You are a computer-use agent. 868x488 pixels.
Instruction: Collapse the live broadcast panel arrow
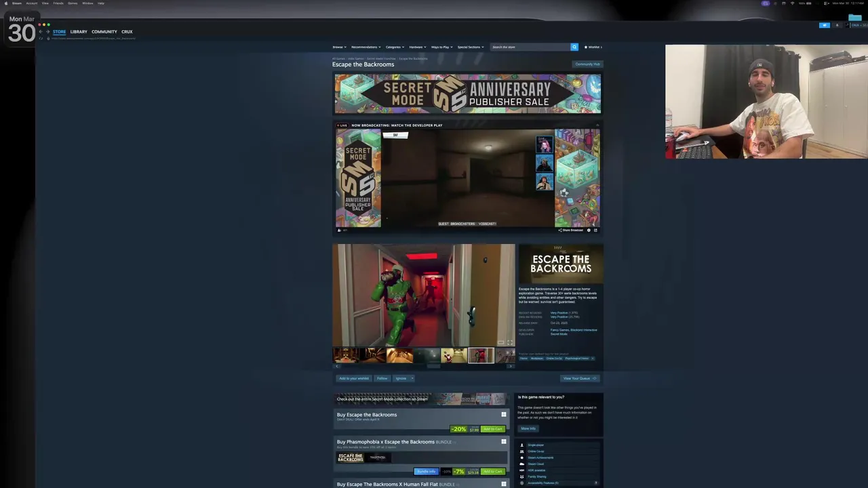(x=597, y=125)
